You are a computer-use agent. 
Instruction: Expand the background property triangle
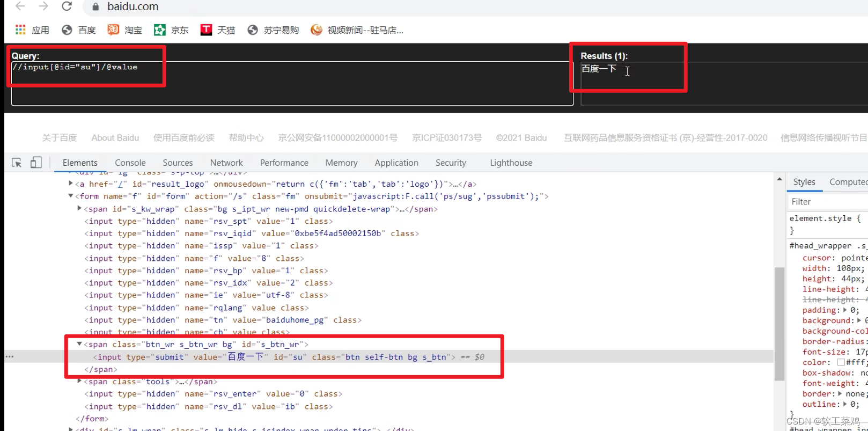pos(859,320)
